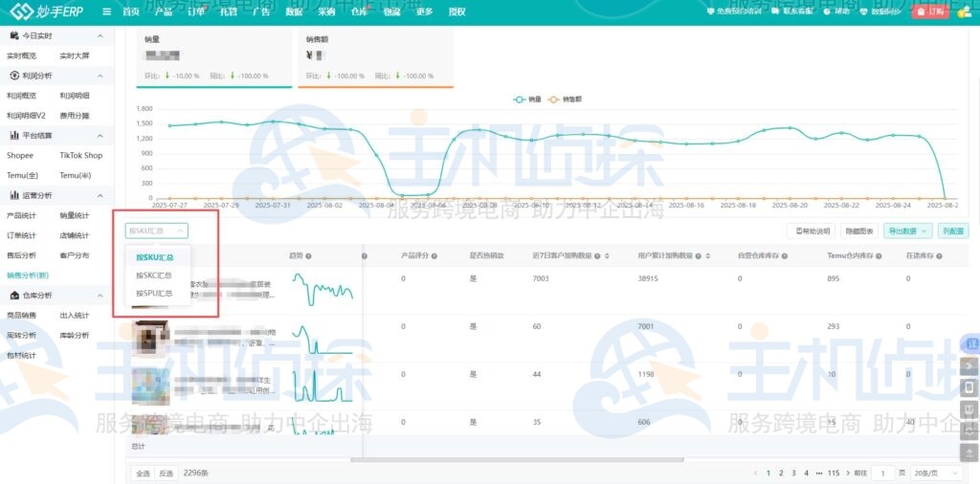980x484 pixels.
Task: Click the hamburger menu icon beside the logo
Action: click(105, 11)
